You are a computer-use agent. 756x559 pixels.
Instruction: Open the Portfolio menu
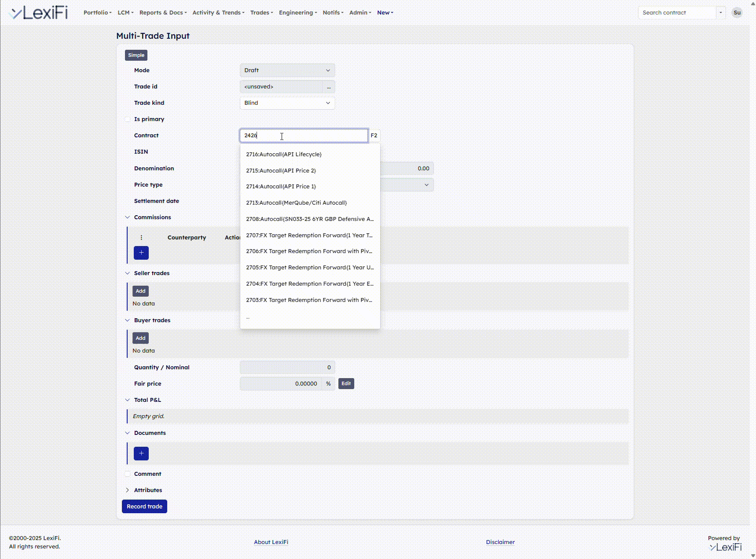click(x=97, y=13)
